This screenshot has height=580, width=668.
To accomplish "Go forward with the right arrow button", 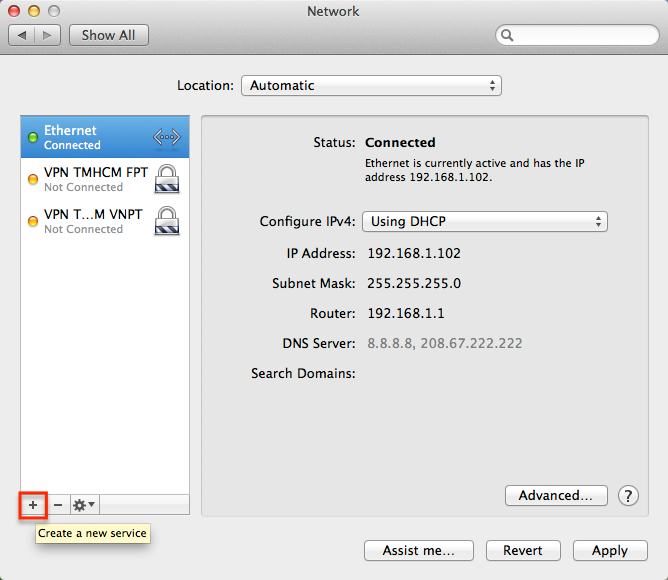I will (x=48, y=35).
